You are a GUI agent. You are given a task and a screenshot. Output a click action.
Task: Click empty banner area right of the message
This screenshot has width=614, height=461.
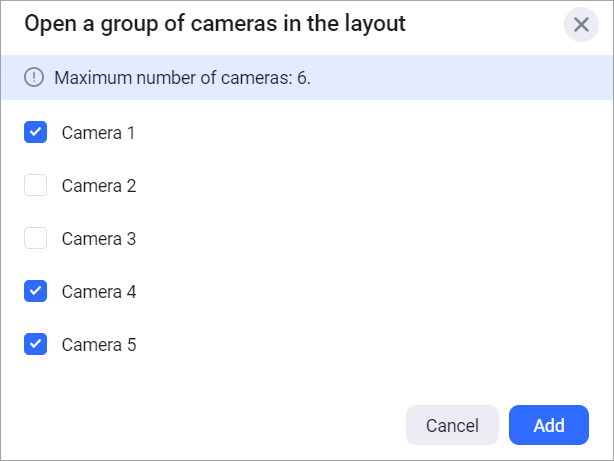[x=460, y=77]
